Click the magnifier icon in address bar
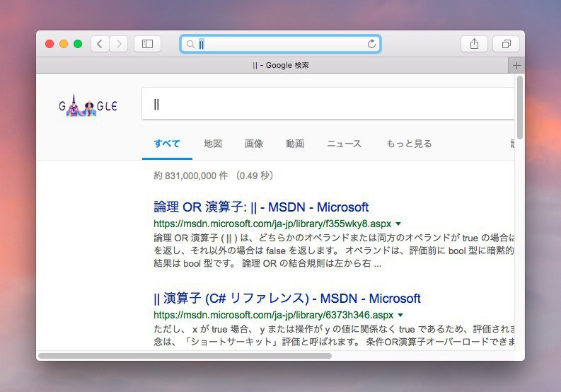 [190, 45]
